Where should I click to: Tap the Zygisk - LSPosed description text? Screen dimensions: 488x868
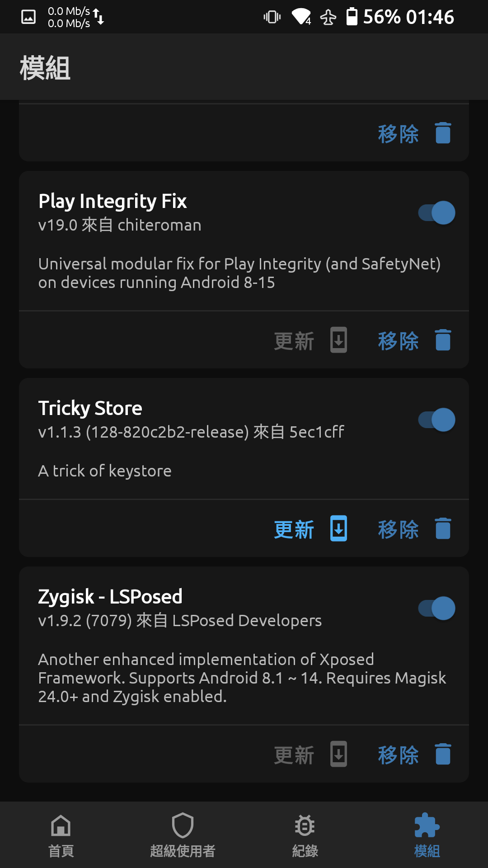(x=242, y=678)
